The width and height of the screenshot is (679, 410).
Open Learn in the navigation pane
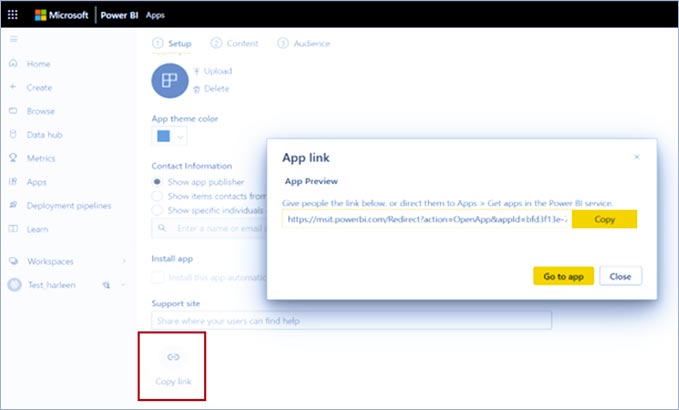click(x=37, y=229)
